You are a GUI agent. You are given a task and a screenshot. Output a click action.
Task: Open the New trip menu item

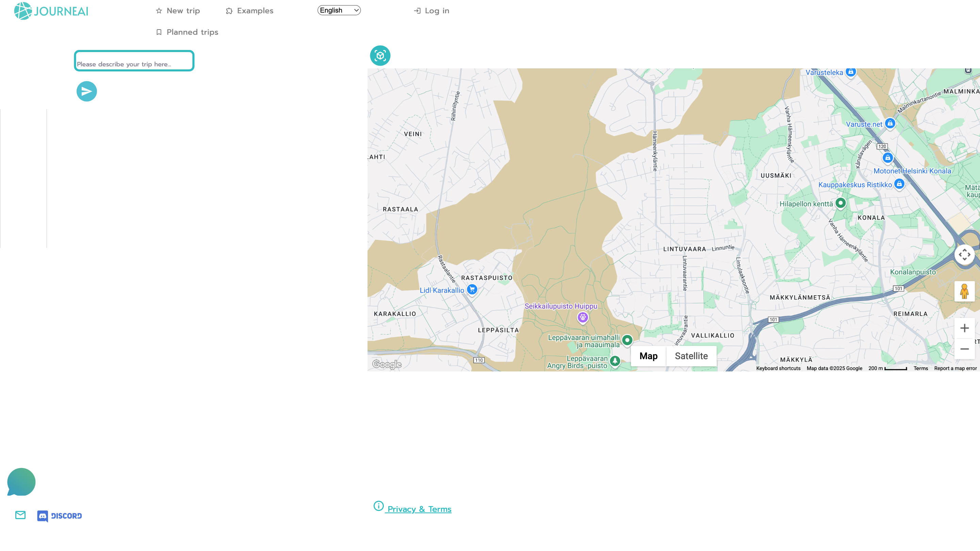tap(178, 11)
